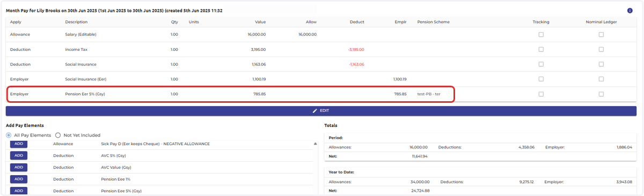Tick Nominal Ledger checkbox for Salary (Editable)
This screenshot has width=644, height=196.
pos(601,34)
